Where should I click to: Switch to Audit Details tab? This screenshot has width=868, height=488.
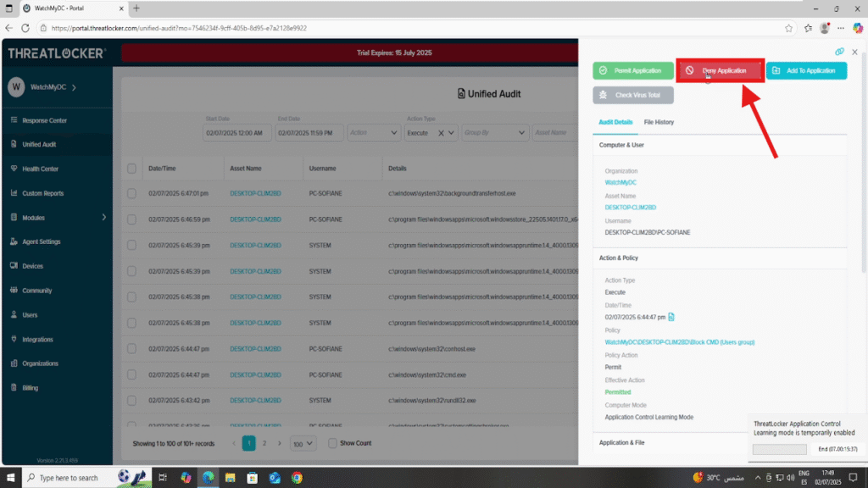[615, 122]
